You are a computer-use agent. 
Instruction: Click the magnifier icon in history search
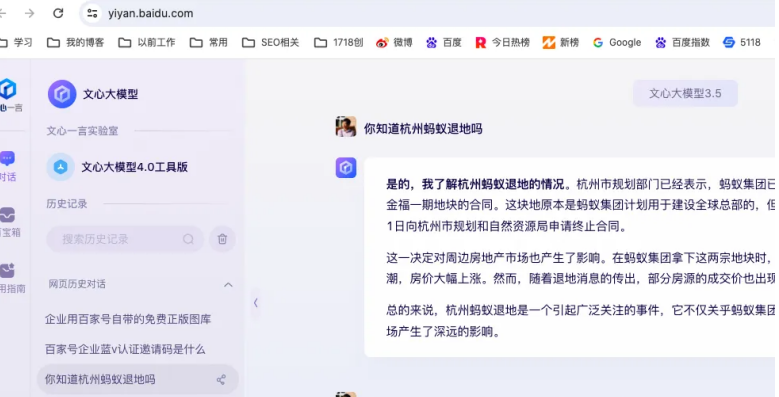tap(188, 239)
